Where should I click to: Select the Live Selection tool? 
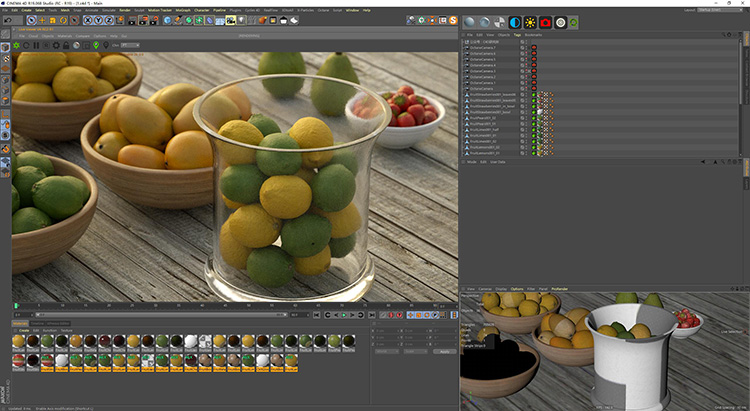coord(32,20)
